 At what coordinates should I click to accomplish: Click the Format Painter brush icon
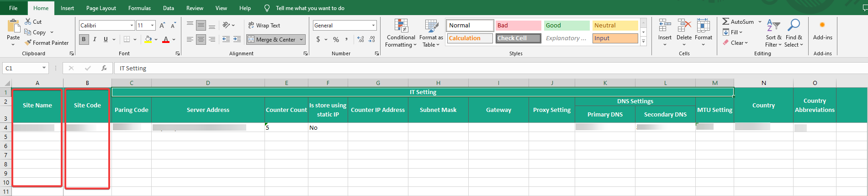tap(28, 42)
